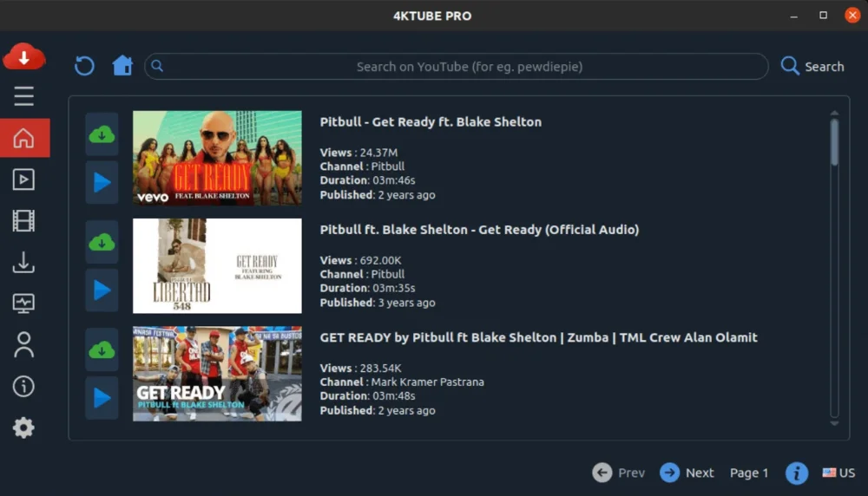Click the Page 1 indicator
The width and height of the screenshot is (868, 496).
[x=749, y=473]
